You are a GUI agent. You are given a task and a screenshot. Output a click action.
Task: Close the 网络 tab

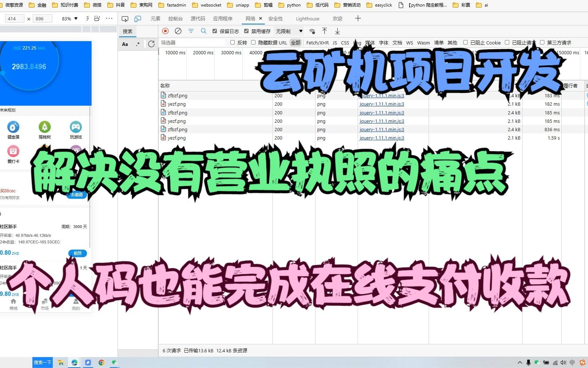click(261, 18)
